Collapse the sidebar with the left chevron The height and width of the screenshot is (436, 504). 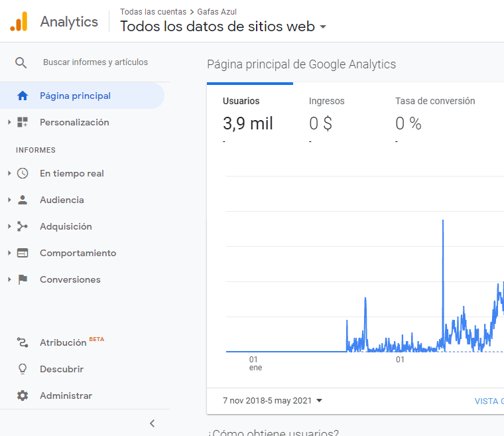point(153,423)
